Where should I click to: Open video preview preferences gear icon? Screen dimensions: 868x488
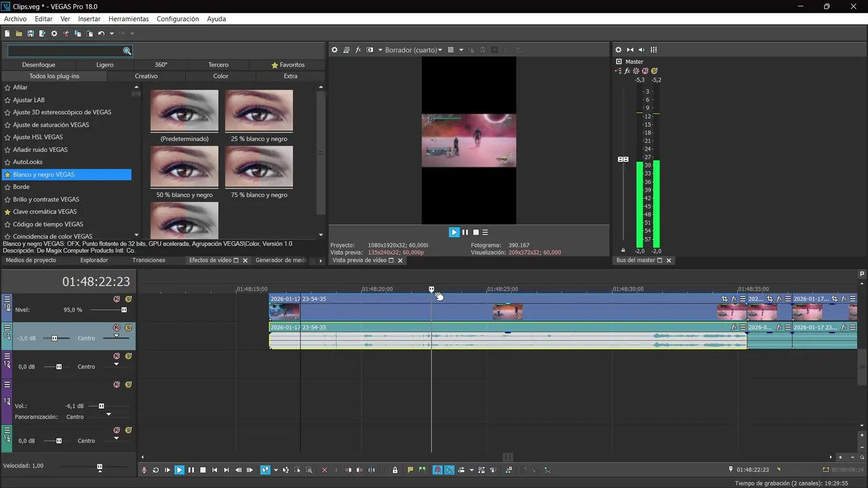(334, 49)
